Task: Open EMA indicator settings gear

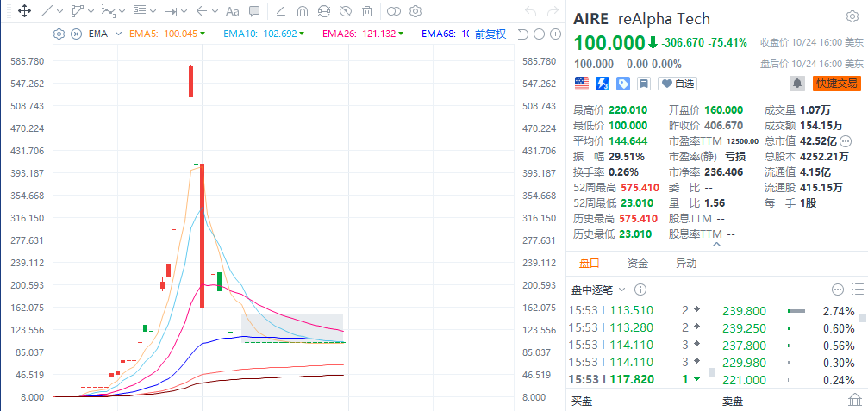Action: point(58,34)
